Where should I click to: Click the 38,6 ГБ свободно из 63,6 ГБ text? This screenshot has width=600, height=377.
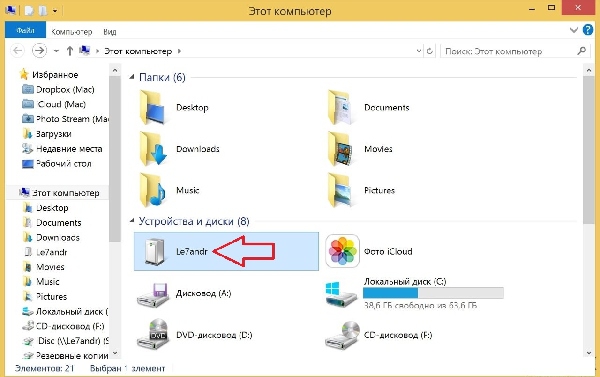420,305
